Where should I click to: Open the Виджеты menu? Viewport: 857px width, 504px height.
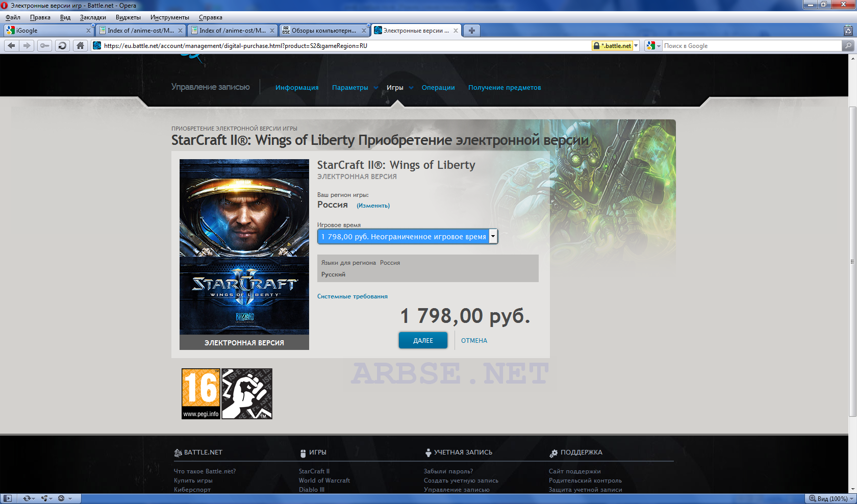click(128, 17)
